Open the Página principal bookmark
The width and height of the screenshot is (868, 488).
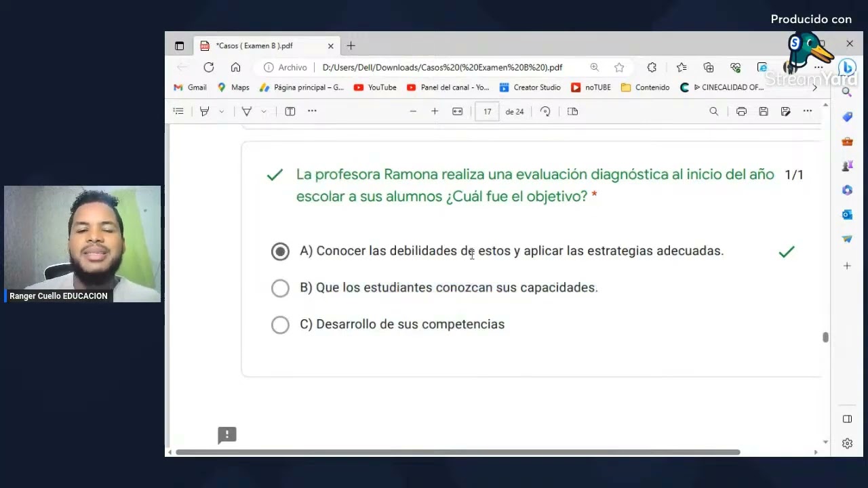click(302, 87)
